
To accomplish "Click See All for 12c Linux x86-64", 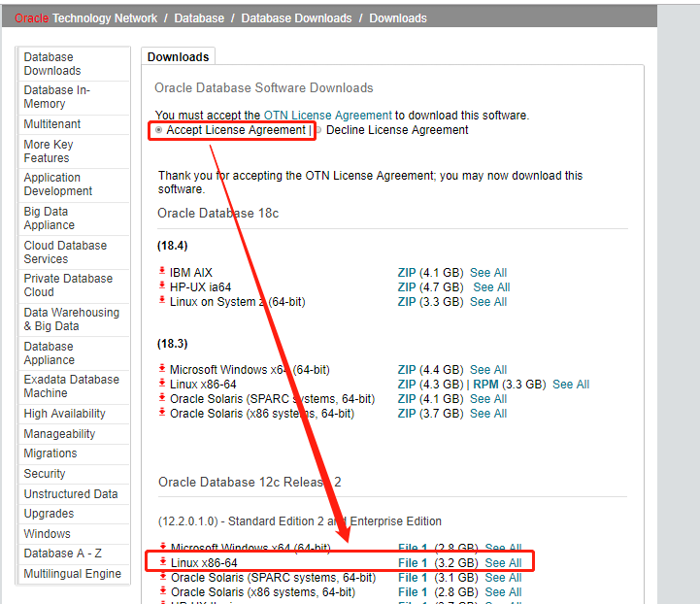I will (x=503, y=563).
